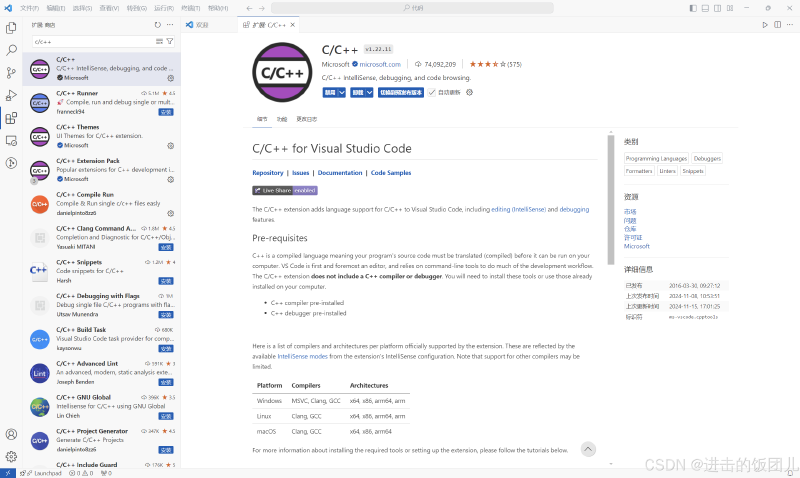Close the C/C++ extension tab
Viewport: 800px width, 478px height.
[293, 24]
